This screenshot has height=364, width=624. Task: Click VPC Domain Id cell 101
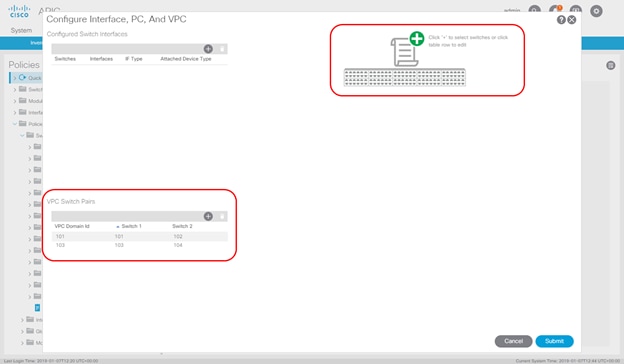coord(60,237)
